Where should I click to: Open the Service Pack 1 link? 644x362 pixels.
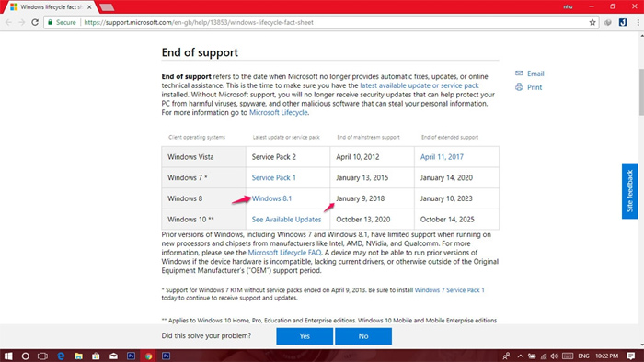point(273,177)
